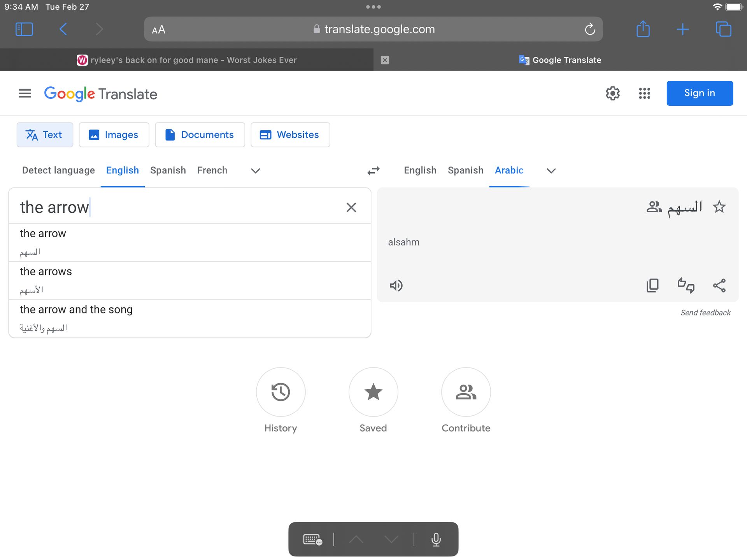This screenshot has height=560, width=747.
Task: Switch target language to Spanish
Action: click(x=465, y=170)
